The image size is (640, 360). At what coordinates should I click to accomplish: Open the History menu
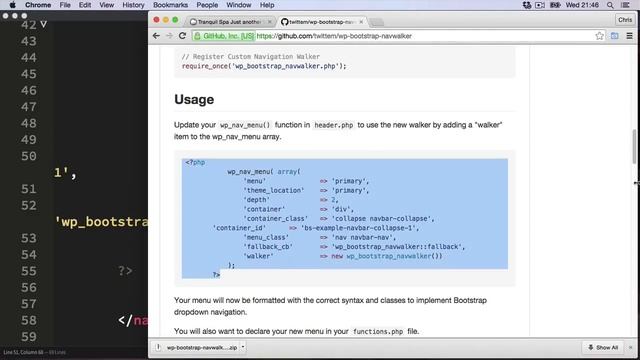pos(133,5)
